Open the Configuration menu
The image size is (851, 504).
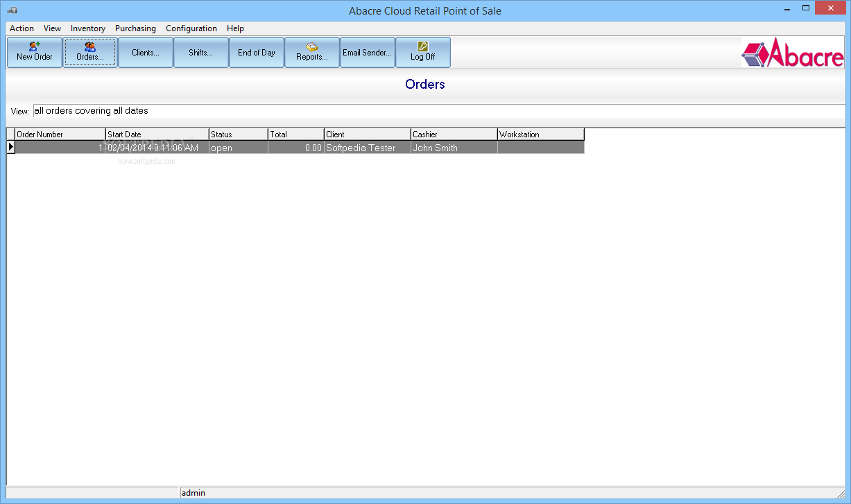point(191,28)
